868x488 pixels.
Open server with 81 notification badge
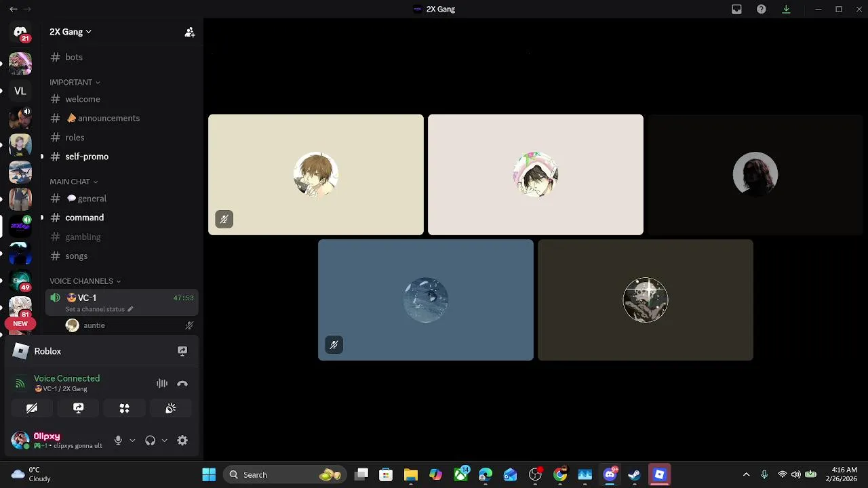(x=20, y=306)
